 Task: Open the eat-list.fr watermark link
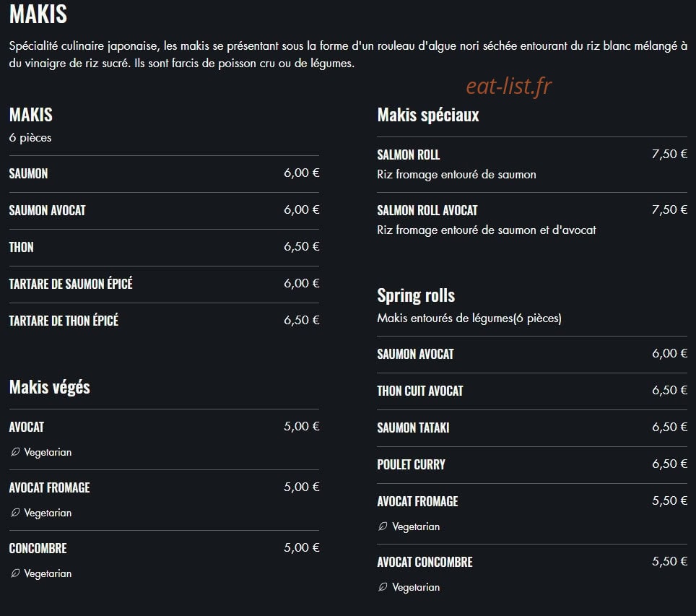[509, 86]
